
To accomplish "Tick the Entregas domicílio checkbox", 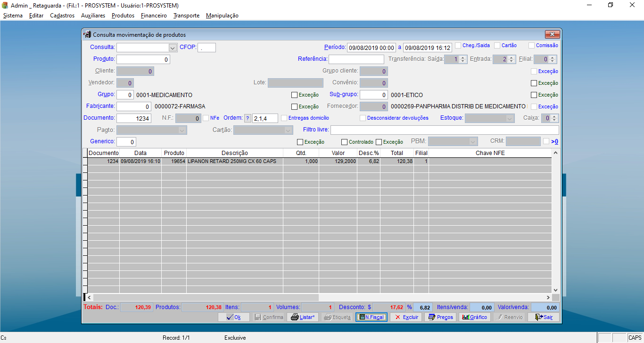I will (x=284, y=118).
